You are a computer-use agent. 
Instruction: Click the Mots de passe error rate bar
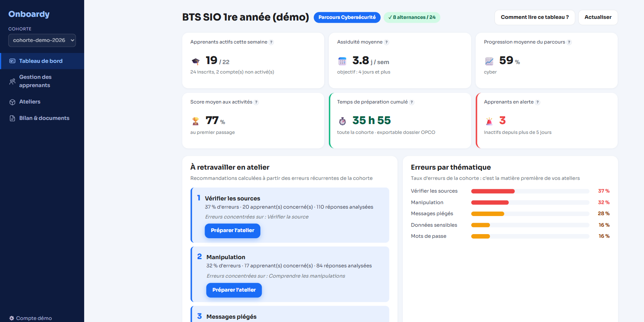point(530,236)
